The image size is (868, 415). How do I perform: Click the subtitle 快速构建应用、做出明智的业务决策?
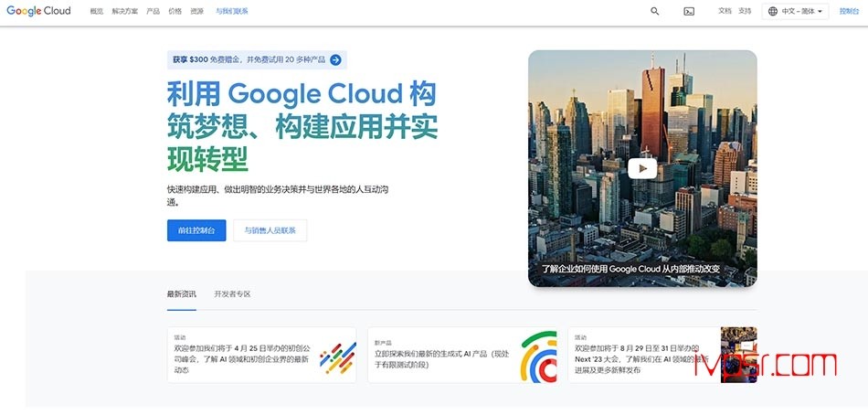[278, 196]
